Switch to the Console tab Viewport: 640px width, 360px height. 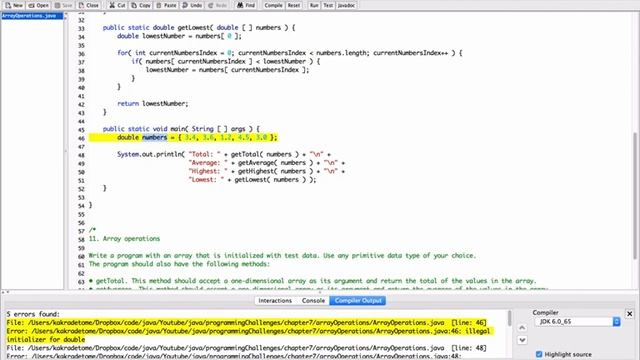pos(313,300)
